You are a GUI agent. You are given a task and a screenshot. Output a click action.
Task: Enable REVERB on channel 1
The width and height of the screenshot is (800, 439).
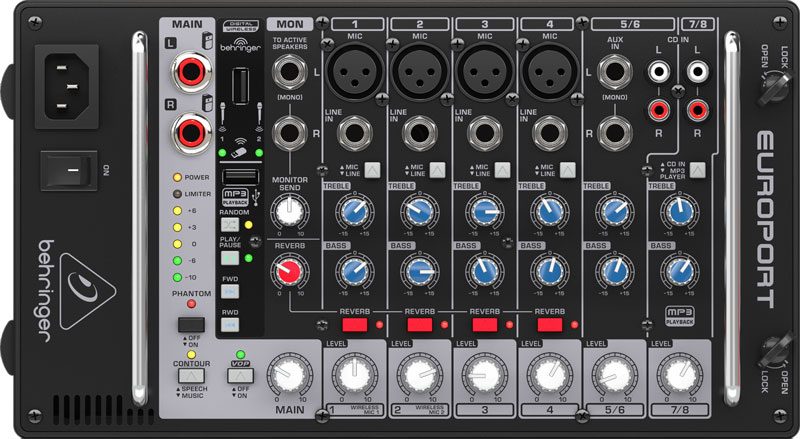click(x=355, y=325)
